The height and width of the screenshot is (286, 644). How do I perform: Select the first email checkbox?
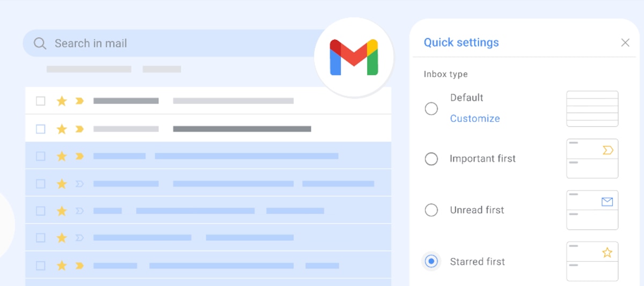pos(41,101)
